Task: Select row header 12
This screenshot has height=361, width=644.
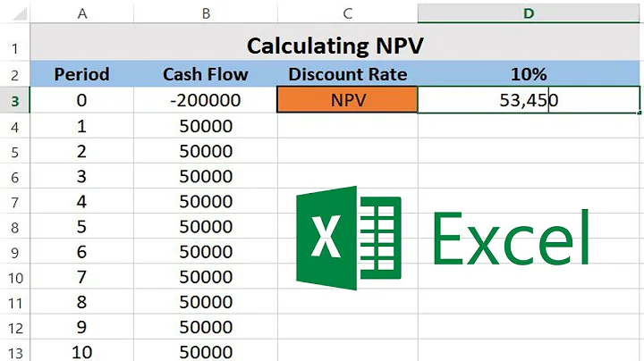Action: point(15,328)
